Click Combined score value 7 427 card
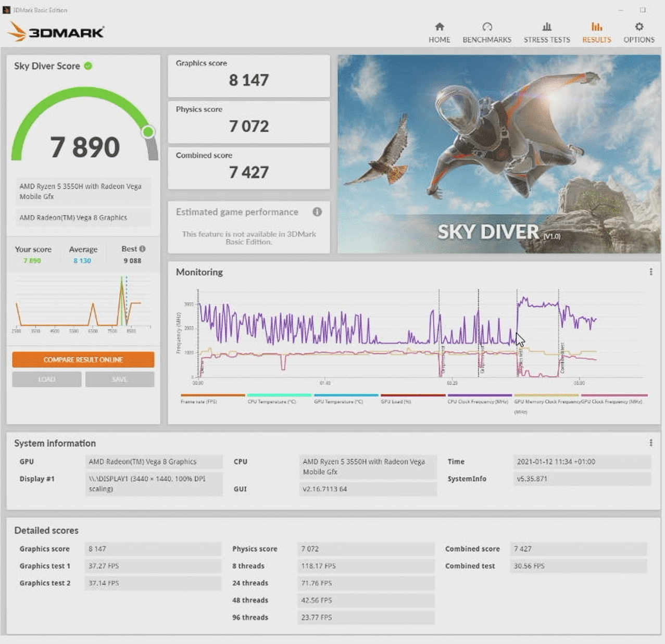This screenshot has height=644, width=665. pyautogui.click(x=249, y=168)
